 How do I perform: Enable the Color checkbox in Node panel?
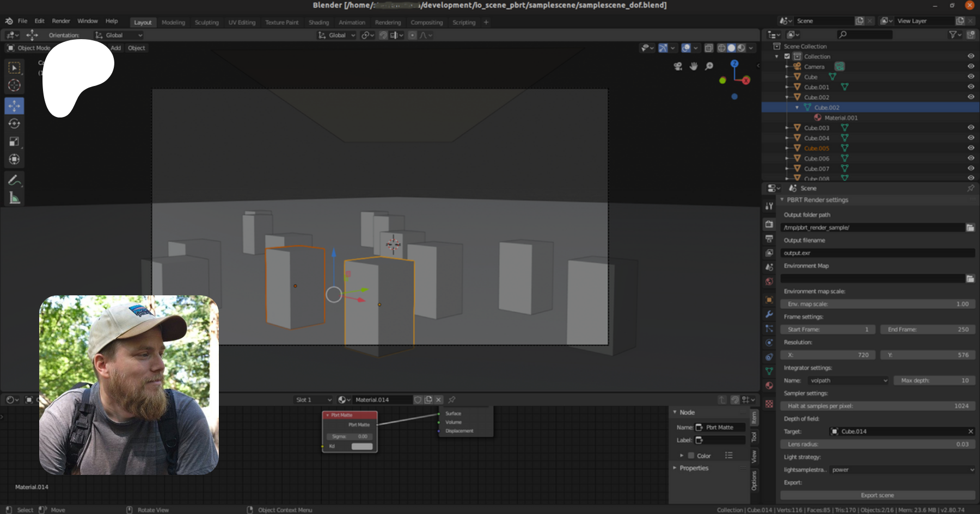(691, 456)
